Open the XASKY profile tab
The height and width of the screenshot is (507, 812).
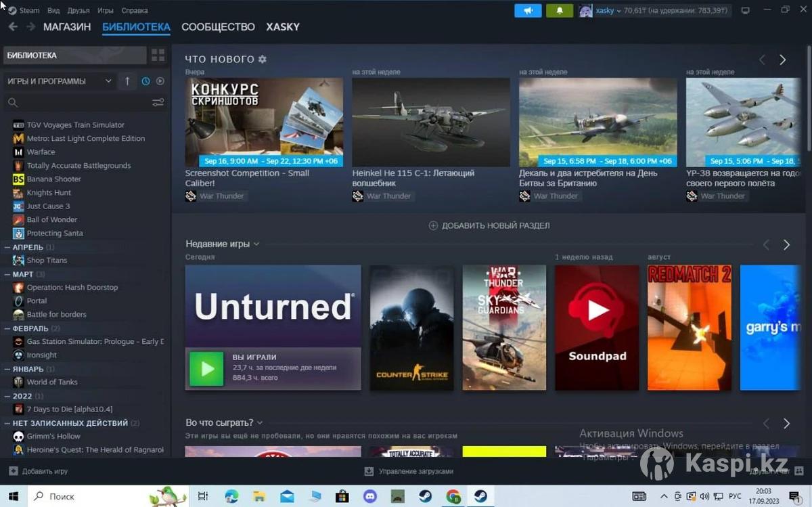tap(283, 27)
